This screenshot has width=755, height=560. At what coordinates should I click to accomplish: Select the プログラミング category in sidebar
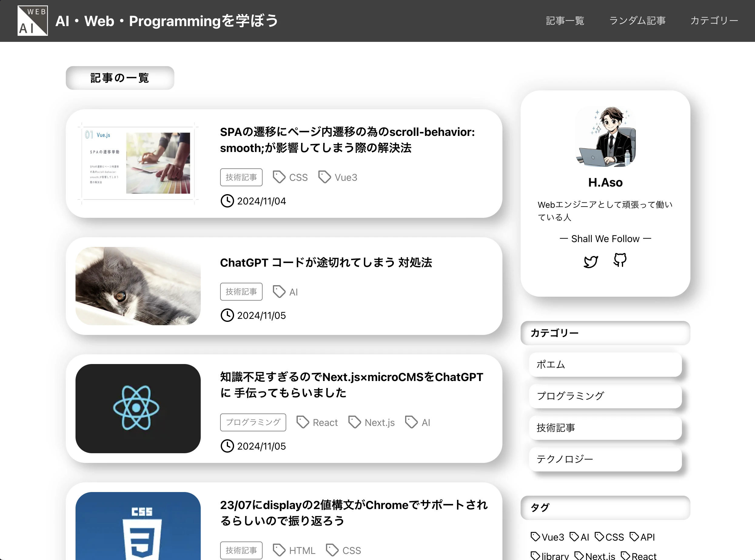605,396
